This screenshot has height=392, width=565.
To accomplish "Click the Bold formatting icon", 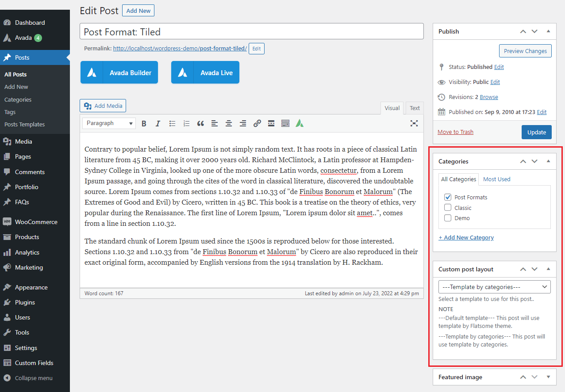I will [x=144, y=124].
